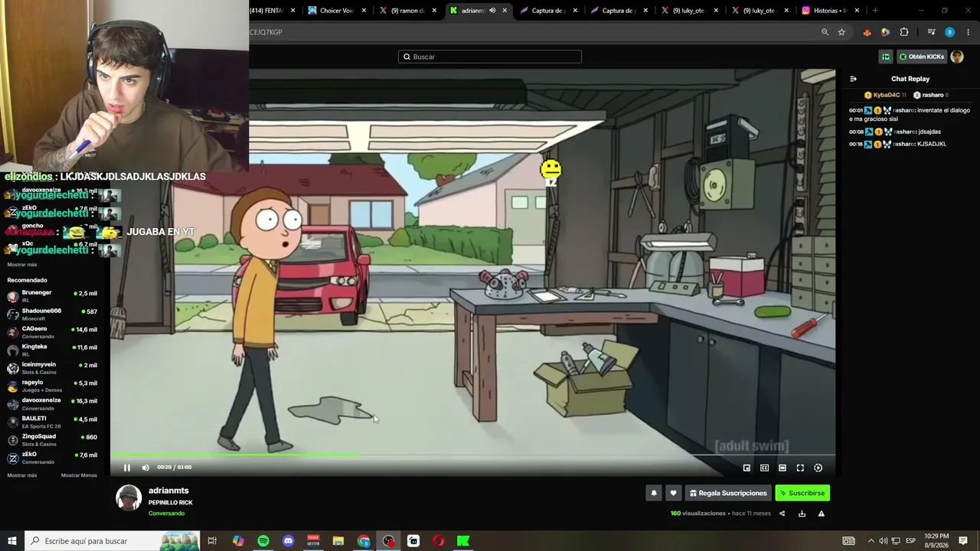Open the Kick app on the taskbar
Screen dimensions: 980x551
pos(463,541)
